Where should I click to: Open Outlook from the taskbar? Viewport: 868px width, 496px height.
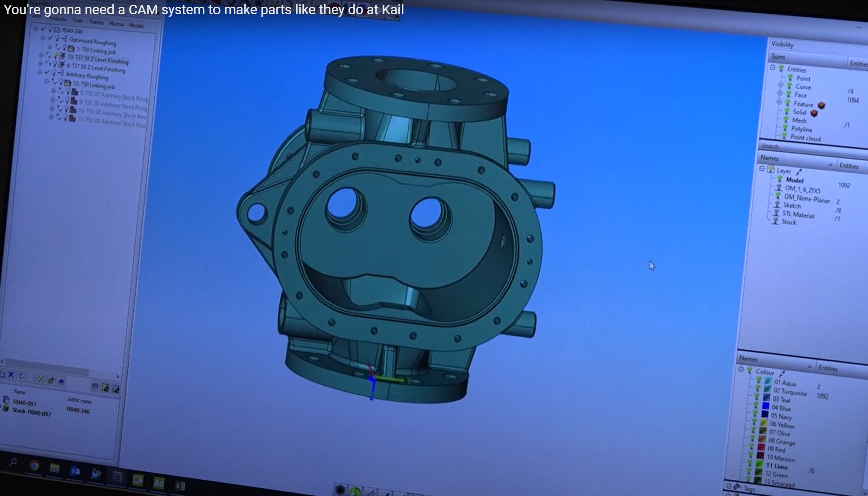tap(75, 471)
